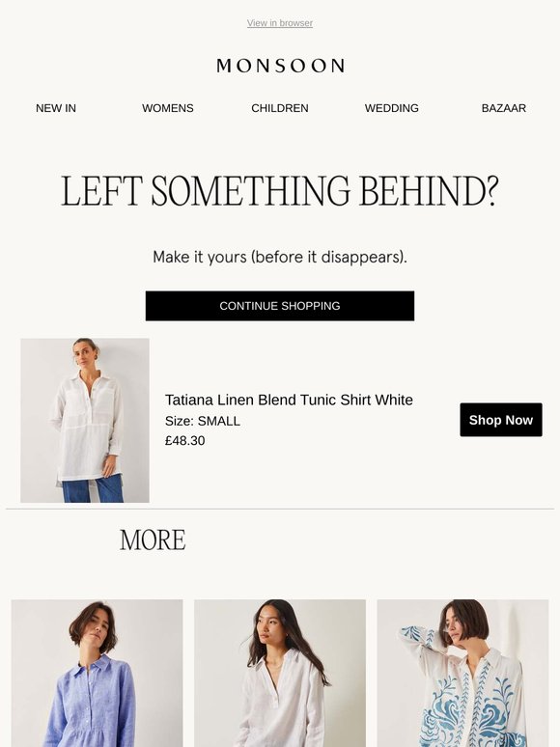The width and height of the screenshot is (560, 747).
Task: Open the white linen shirt model thumbnail
Action: (x=280, y=673)
